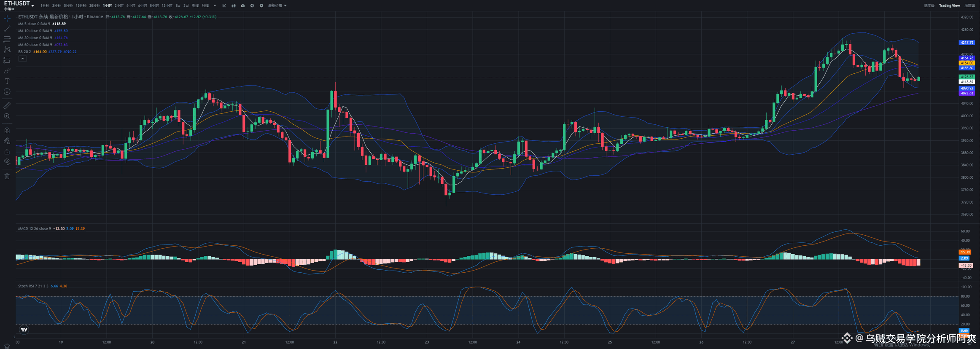980x349 pixels.
Task: Click the 4073.63 MA60 price label
Action: tap(967, 93)
